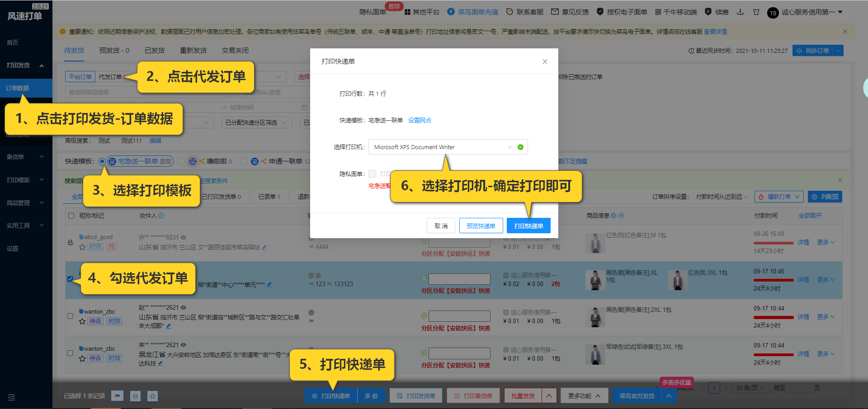Switch to 交易关闭 tab
The height and width of the screenshot is (409, 868).
tap(235, 51)
